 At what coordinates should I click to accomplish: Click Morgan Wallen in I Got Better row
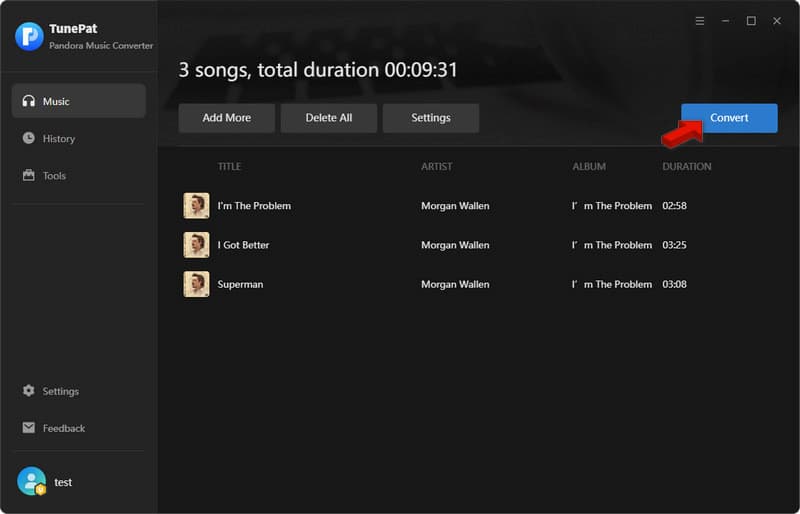click(x=455, y=245)
